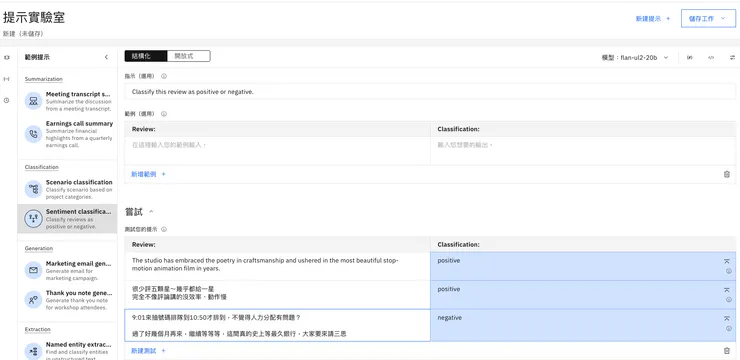Click the 很少評五顆星 review cell
740x360 pixels.
click(278, 295)
